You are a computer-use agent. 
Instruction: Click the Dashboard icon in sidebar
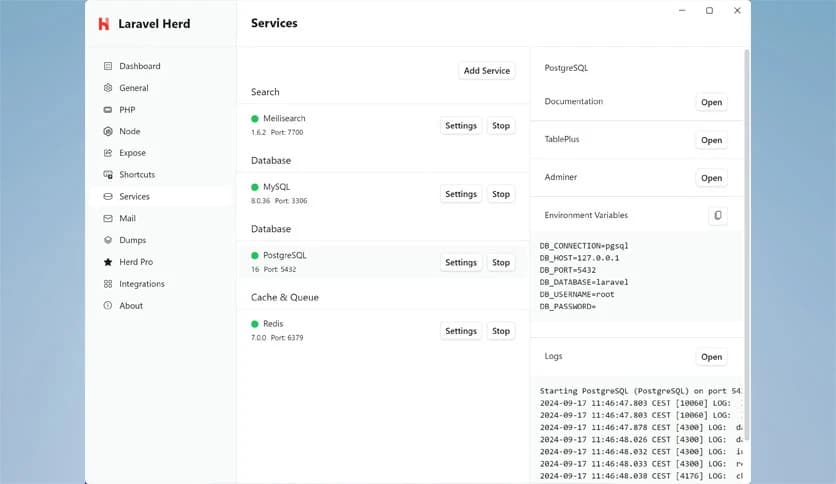(108, 66)
